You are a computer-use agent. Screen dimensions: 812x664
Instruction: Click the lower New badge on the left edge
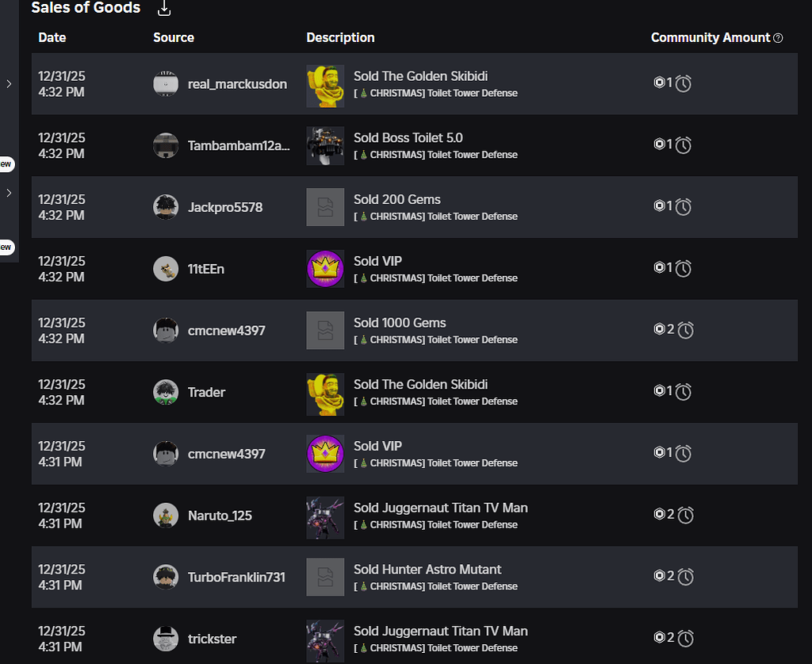[x=6, y=247]
